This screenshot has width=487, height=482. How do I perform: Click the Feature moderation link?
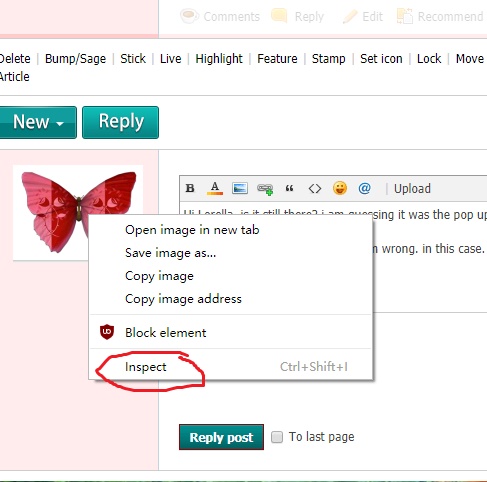[277, 59]
